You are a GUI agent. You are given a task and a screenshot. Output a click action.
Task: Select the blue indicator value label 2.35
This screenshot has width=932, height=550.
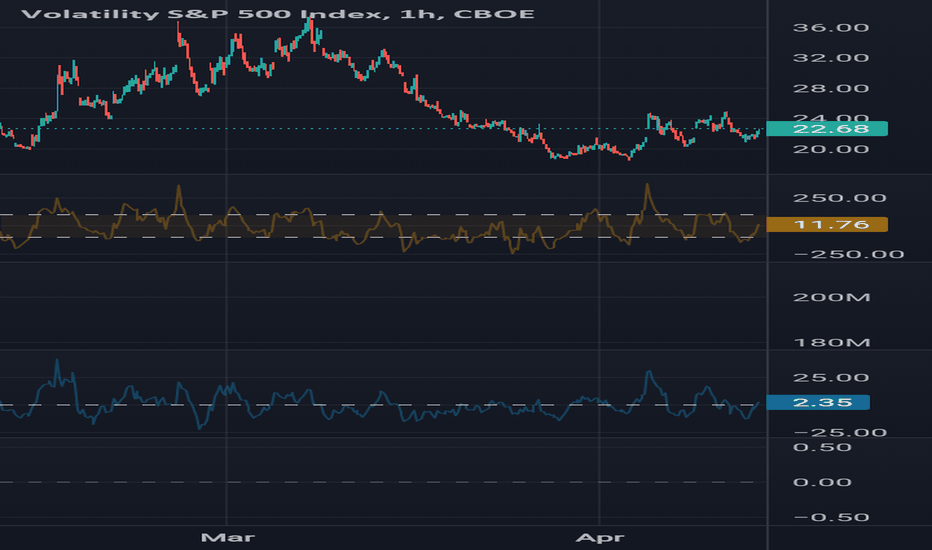818,403
